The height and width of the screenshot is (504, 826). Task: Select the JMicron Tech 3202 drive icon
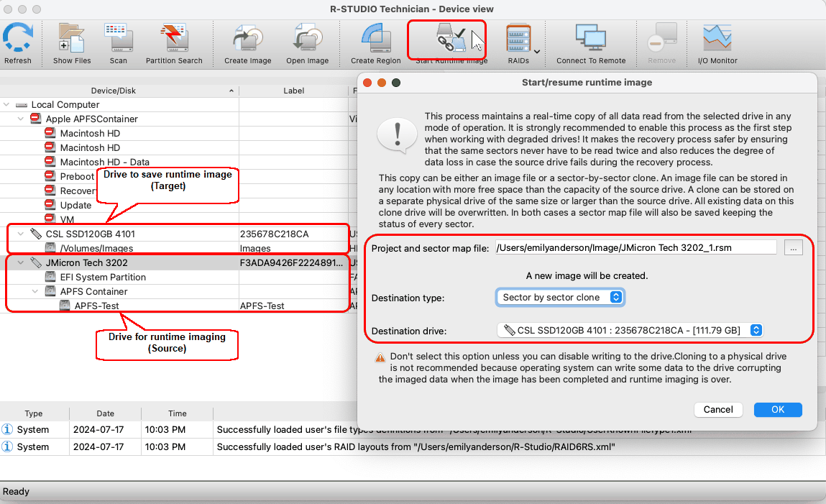point(36,262)
